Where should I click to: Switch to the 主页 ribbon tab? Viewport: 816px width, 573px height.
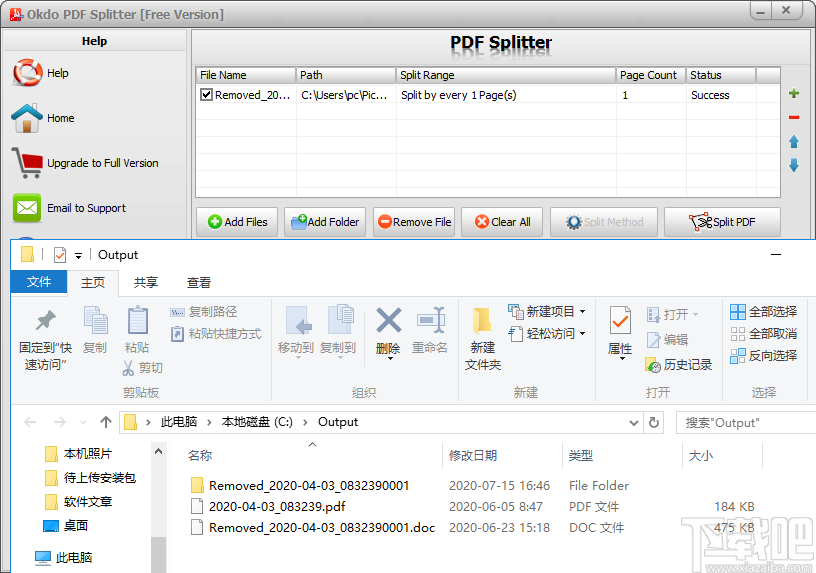(93, 282)
